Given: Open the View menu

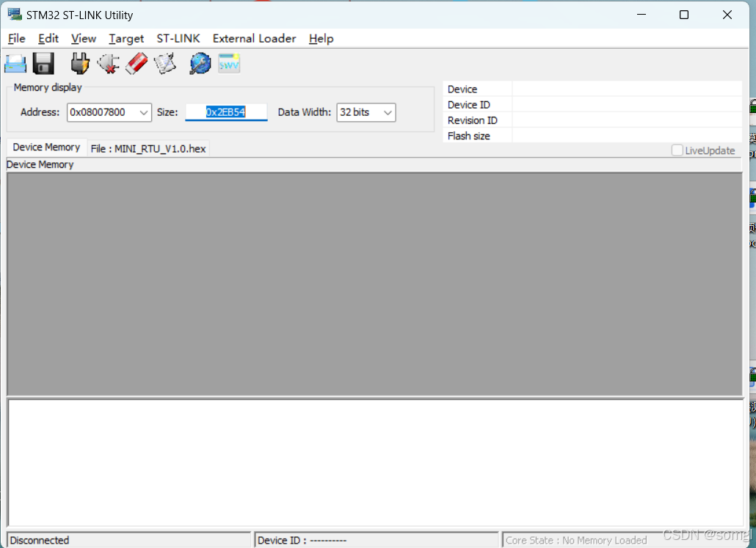Looking at the screenshot, I should coord(84,39).
